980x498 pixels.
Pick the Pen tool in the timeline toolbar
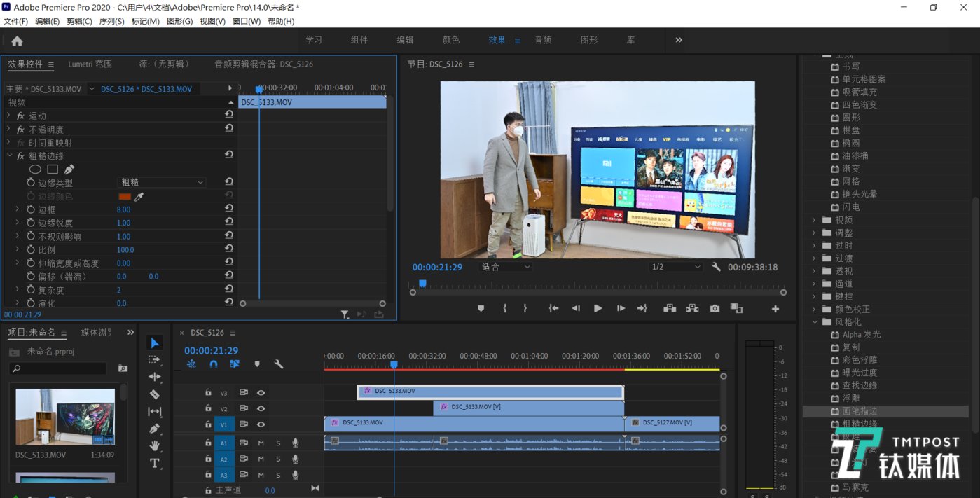pos(155,429)
